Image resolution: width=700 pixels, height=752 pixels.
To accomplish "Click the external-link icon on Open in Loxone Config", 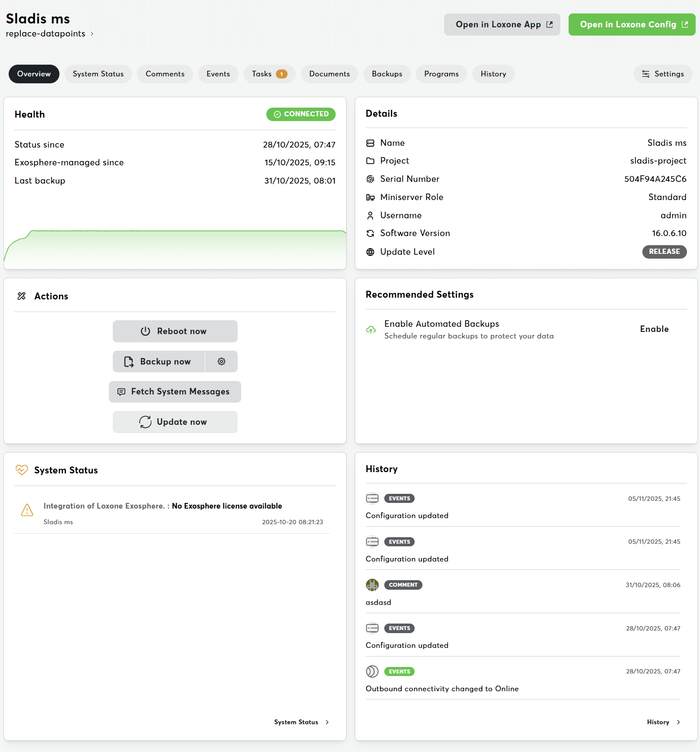I will click(x=685, y=25).
